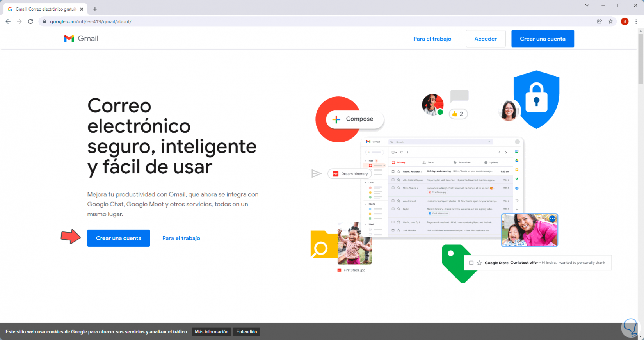This screenshot has height=340, width=644.
Task: Click "Crear una cuenta" in the page header
Action: (543, 39)
